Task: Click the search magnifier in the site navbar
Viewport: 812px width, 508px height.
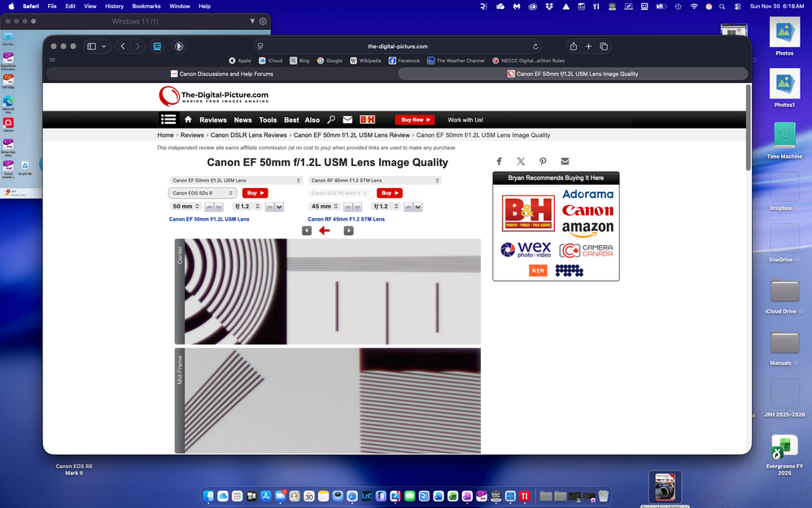Action: point(331,119)
